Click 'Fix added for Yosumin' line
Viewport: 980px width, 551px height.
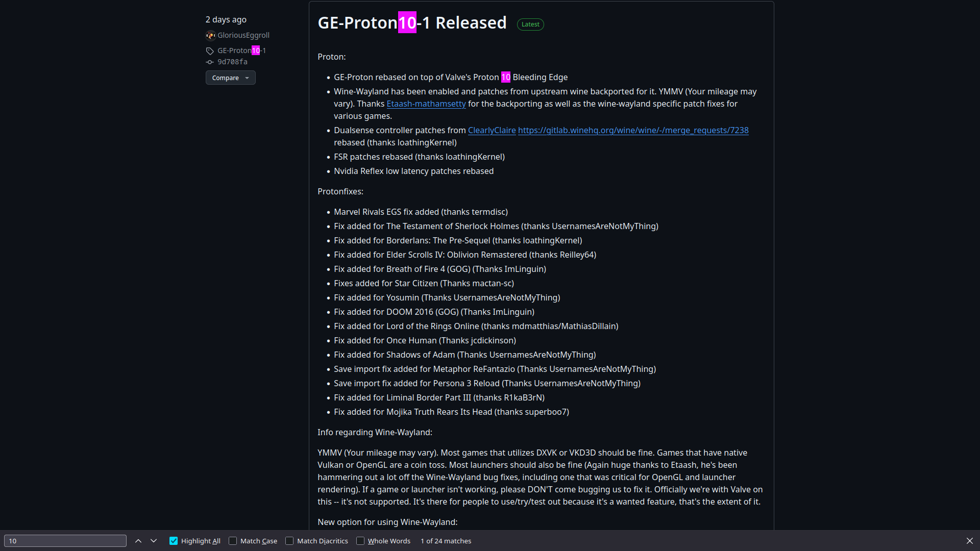pyautogui.click(x=447, y=297)
